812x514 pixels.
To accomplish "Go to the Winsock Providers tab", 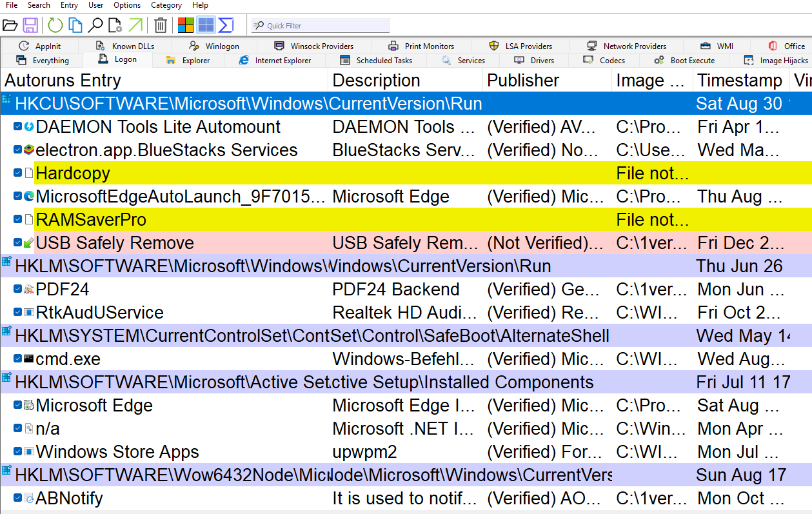I will click(314, 46).
